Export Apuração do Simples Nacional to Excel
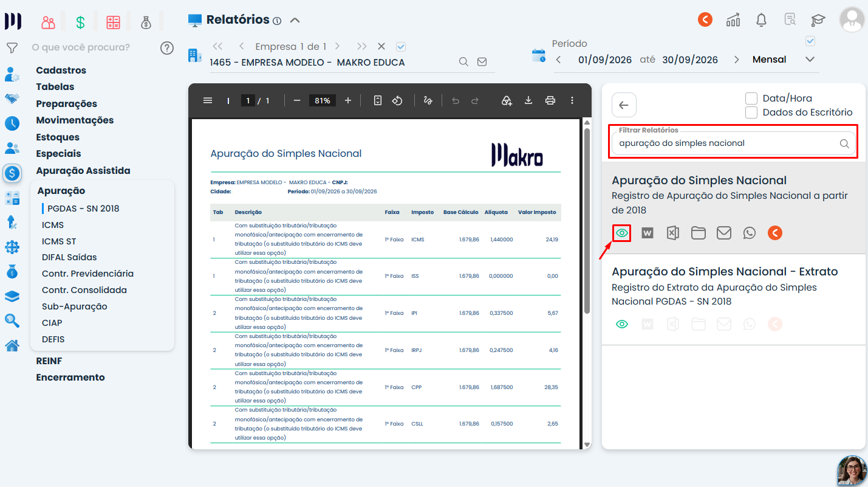The height and width of the screenshot is (487, 868). click(x=672, y=233)
